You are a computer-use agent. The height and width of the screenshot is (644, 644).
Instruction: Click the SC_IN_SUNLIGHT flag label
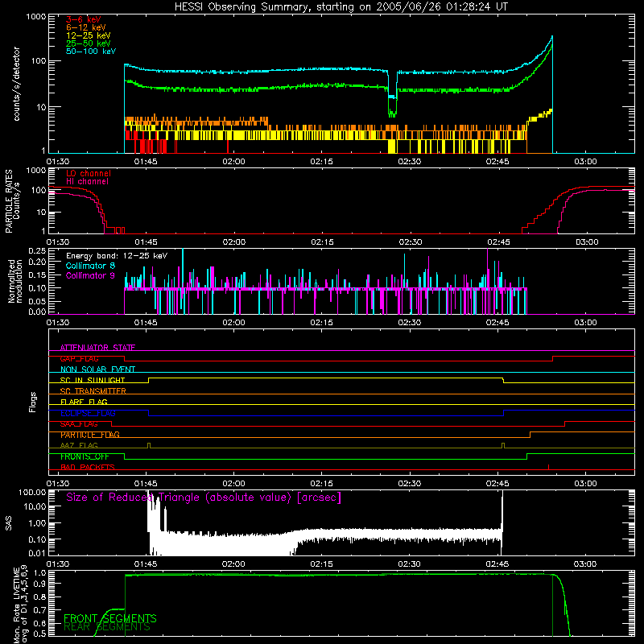(x=93, y=380)
